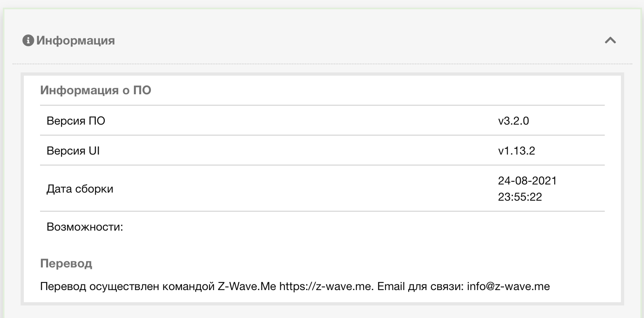Click the v1.13.2 UI version value
The height and width of the screenshot is (318, 644).
point(517,151)
